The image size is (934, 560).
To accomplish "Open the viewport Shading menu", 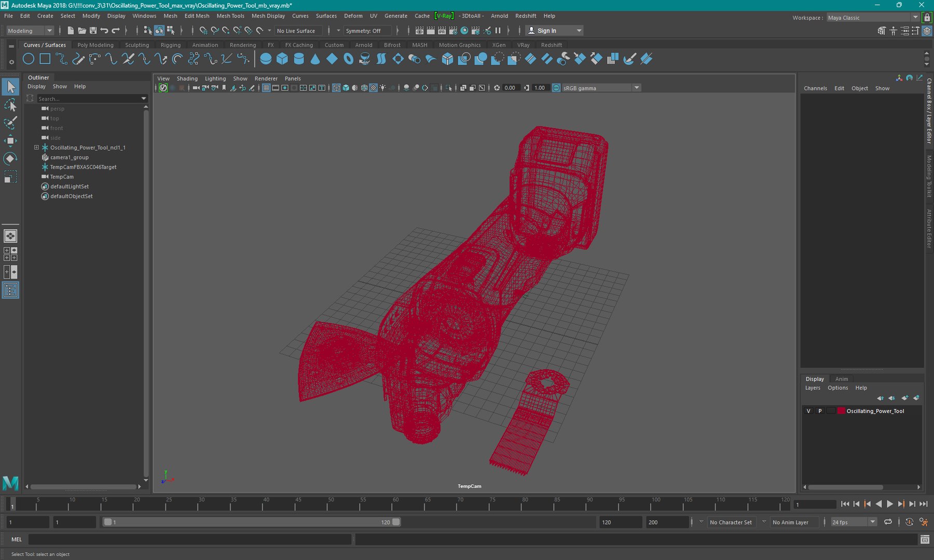I will point(187,79).
